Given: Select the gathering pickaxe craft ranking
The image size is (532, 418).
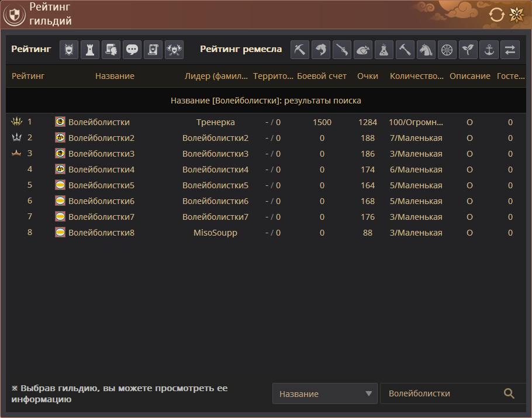Looking at the screenshot, I should (300, 50).
